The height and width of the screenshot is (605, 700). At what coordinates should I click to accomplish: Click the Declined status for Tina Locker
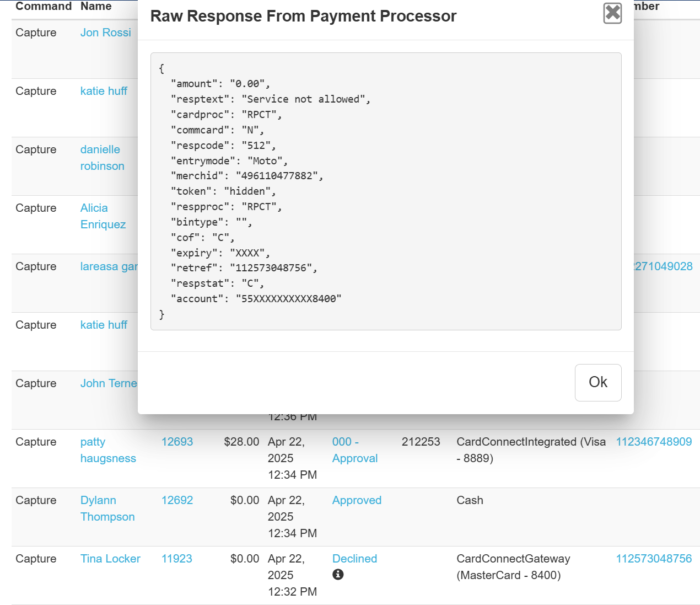tap(354, 559)
